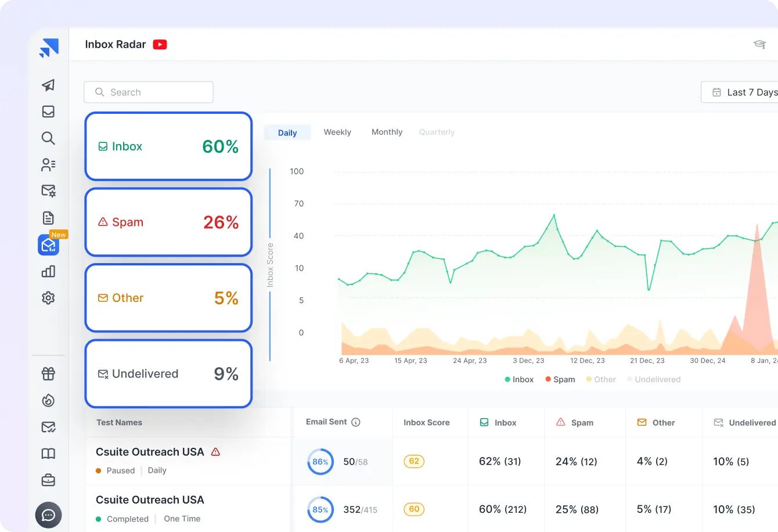Click the graduation cap icon top right
Screen dimensions: 778x532
(x=759, y=44)
